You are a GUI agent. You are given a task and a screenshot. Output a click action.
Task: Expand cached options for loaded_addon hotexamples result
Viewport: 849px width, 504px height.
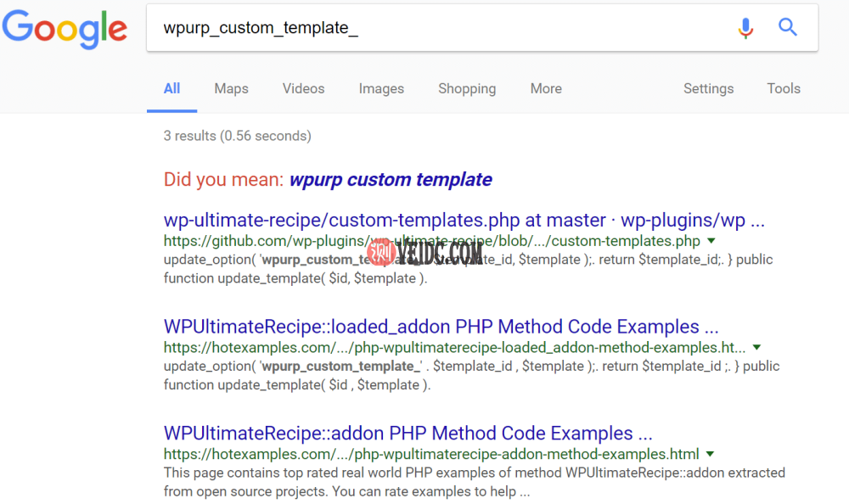point(756,347)
